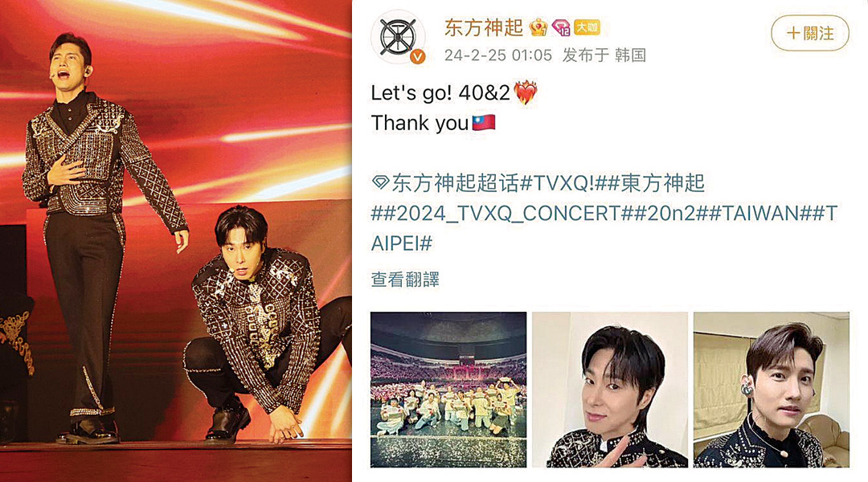The image size is (868, 482).
Task: Open the 东方神起 username link
Action: point(484,27)
